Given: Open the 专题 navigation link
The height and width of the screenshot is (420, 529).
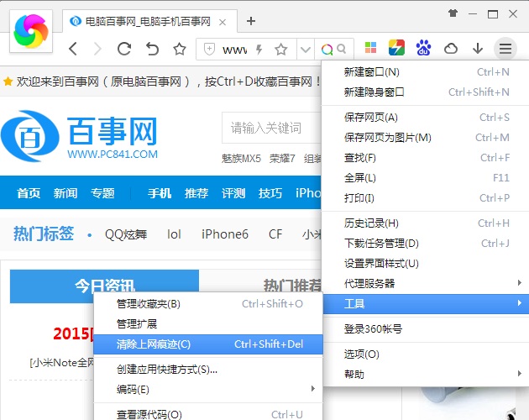Looking at the screenshot, I should [102, 193].
